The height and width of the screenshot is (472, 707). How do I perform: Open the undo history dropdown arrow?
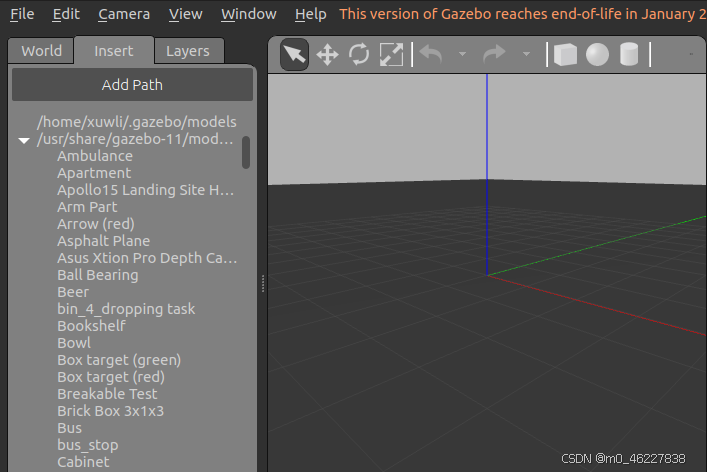pos(462,54)
